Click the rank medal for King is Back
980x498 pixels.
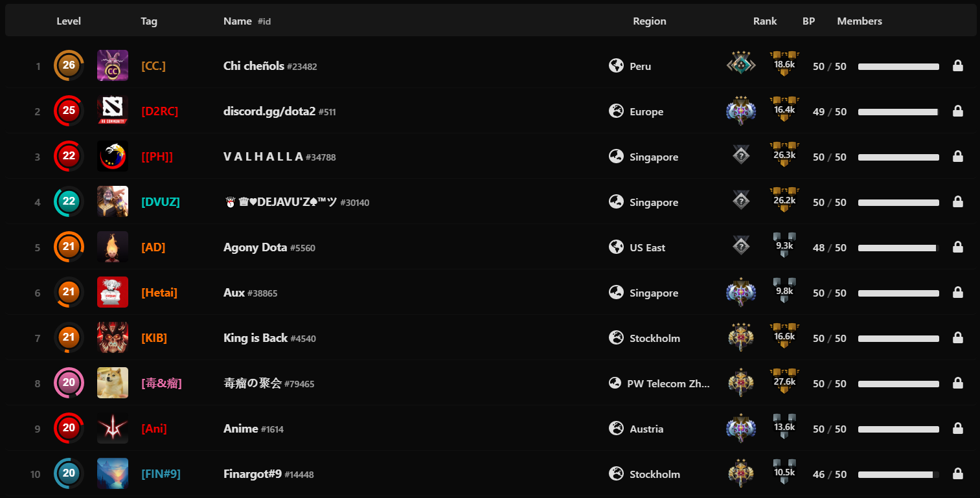[x=740, y=337]
